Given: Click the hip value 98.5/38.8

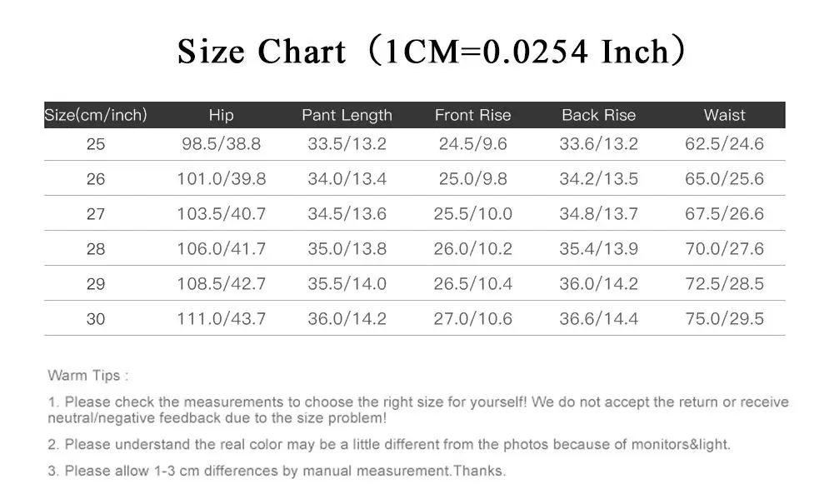Looking at the screenshot, I should point(222,144).
